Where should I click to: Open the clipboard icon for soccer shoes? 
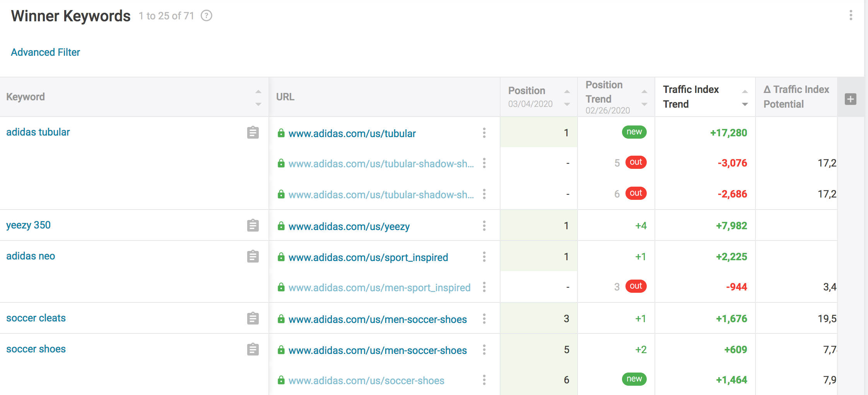click(253, 349)
